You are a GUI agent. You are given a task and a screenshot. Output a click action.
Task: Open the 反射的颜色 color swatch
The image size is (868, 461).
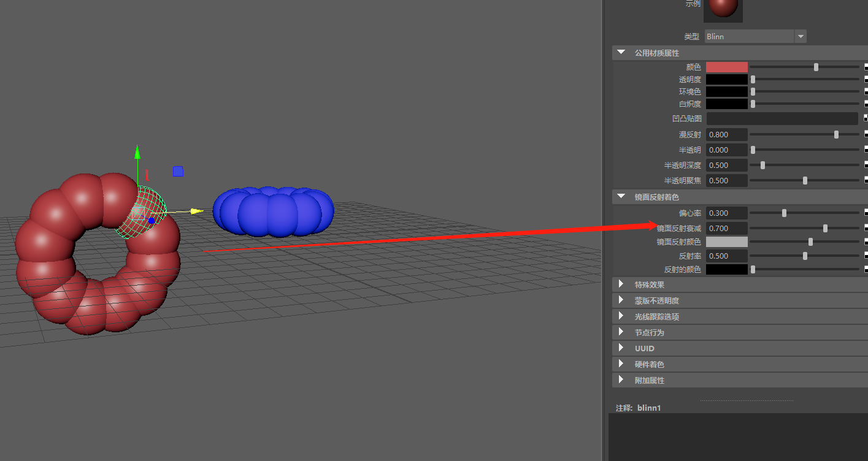click(x=727, y=270)
